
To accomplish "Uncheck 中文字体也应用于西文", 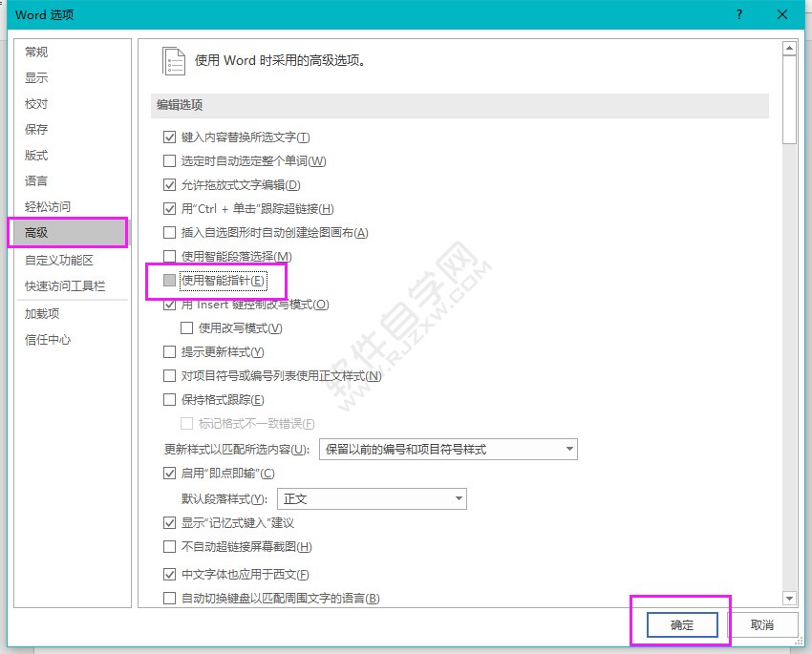I will (x=169, y=574).
